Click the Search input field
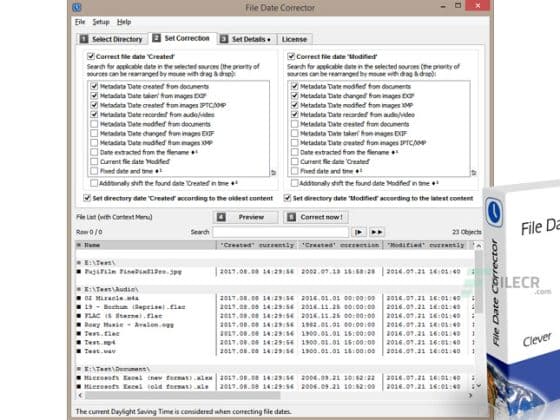This screenshot has height=420, width=560. (280, 232)
